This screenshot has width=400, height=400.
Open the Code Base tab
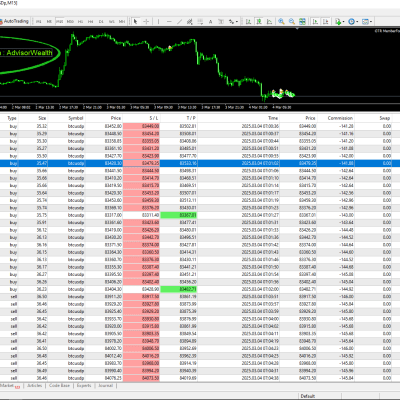pyautogui.click(x=59, y=386)
